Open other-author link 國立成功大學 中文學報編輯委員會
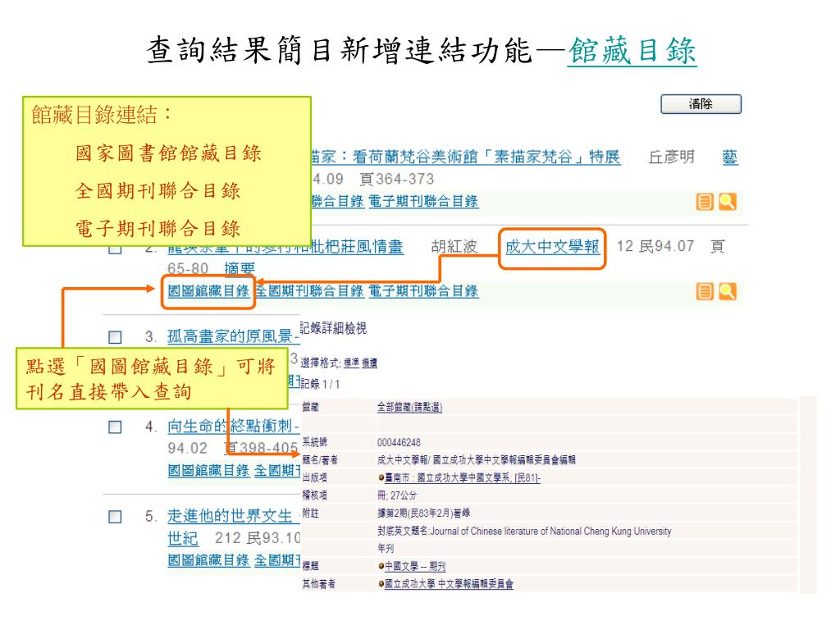Viewport: 840px width, 630px height. pyautogui.click(x=449, y=584)
